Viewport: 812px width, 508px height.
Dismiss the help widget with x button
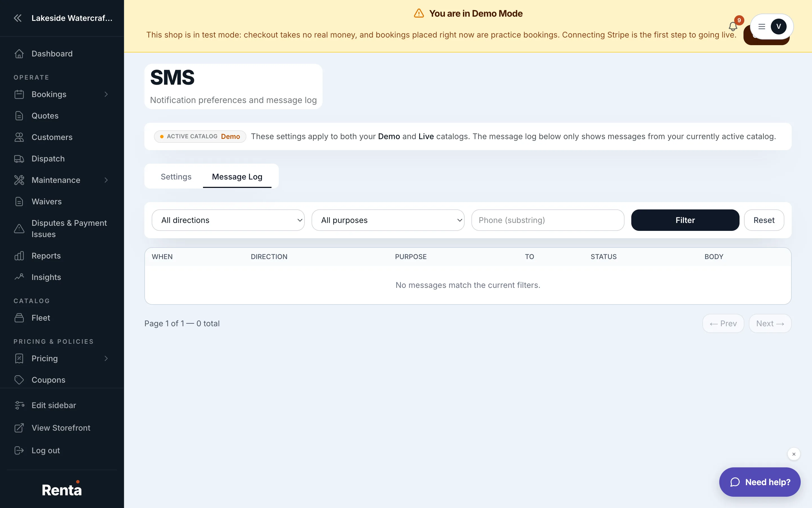tap(794, 454)
